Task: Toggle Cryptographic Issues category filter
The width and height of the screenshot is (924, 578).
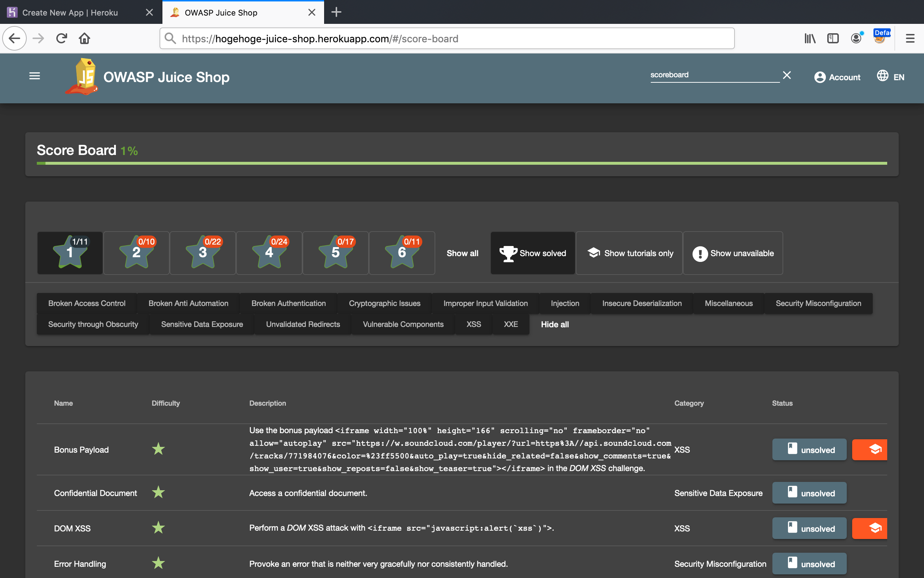Action: click(x=384, y=303)
